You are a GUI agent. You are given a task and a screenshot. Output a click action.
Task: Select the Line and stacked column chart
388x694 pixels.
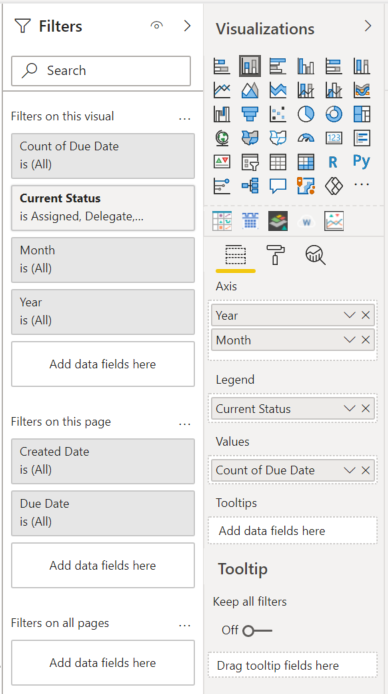pyautogui.click(x=306, y=90)
